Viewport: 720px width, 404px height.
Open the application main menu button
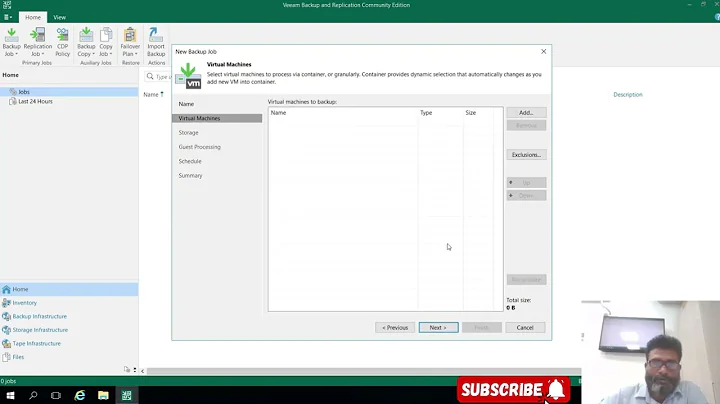8,17
